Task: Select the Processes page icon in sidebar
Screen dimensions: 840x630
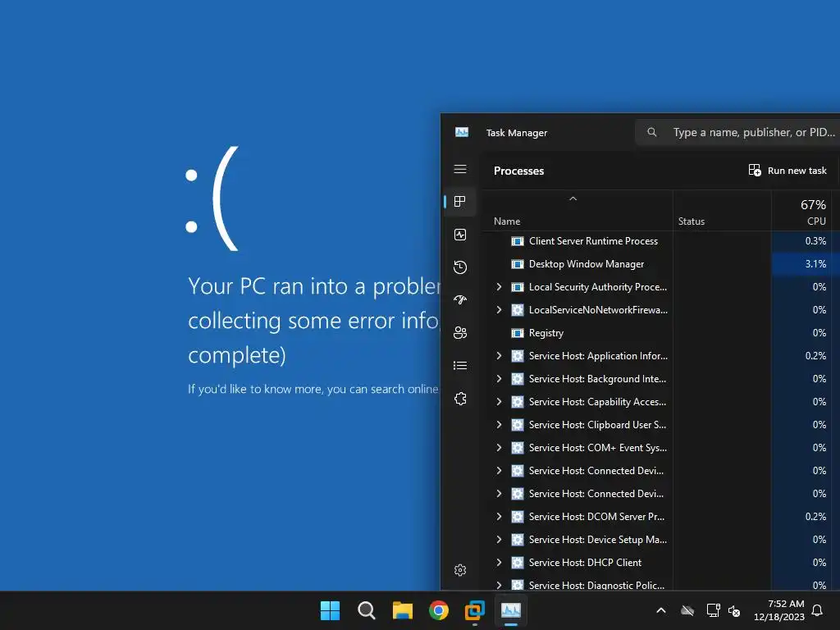Action: point(460,202)
